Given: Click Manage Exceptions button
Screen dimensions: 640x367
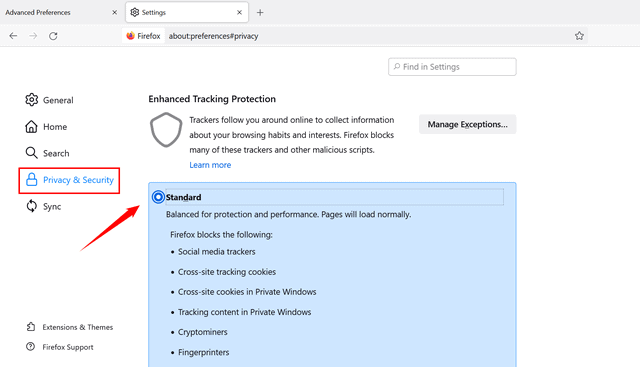Looking at the screenshot, I should (468, 124).
